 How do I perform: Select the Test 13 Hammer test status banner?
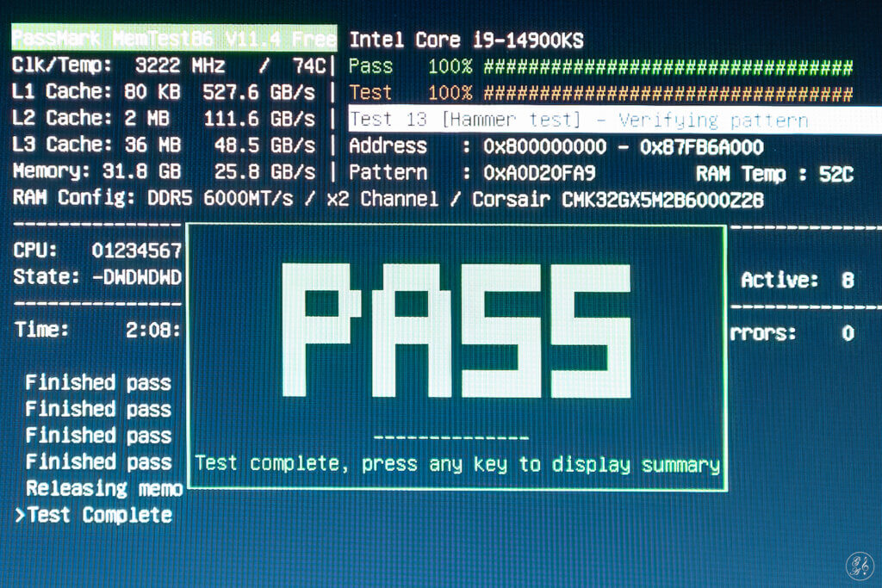point(615,119)
